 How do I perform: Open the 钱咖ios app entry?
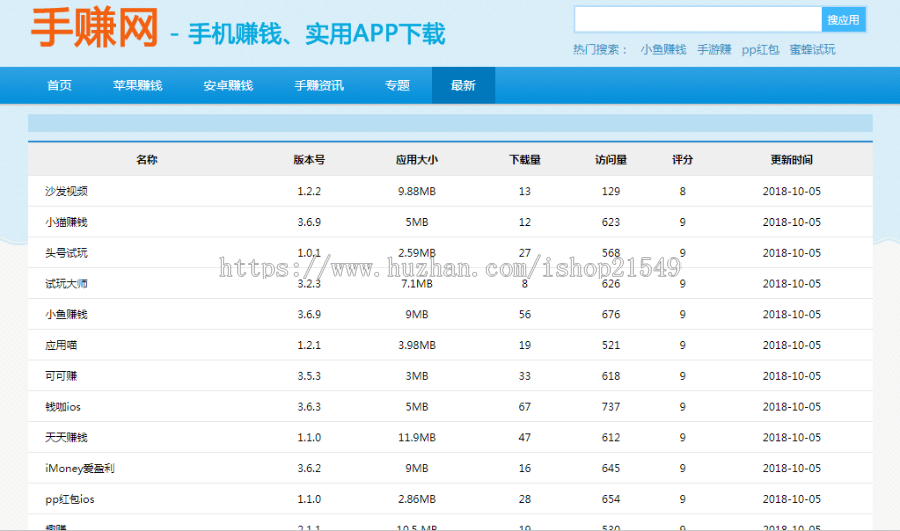(x=63, y=406)
